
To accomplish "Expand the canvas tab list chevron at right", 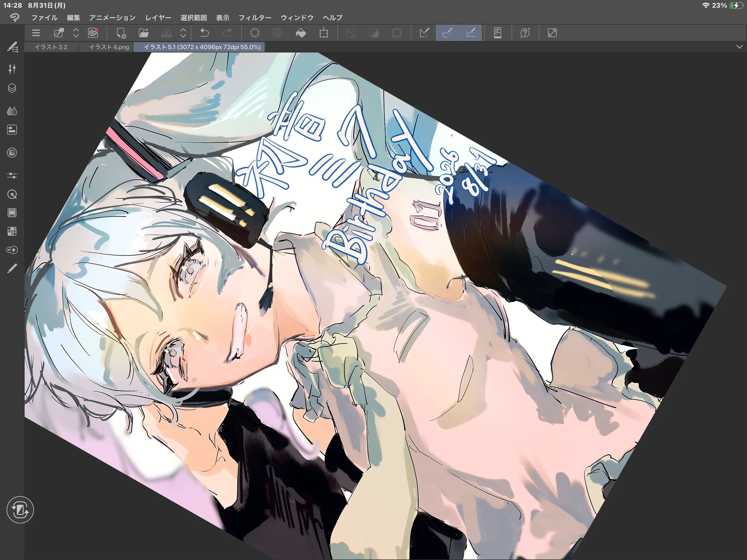I will pyautogui.click(x=739, y=47).
